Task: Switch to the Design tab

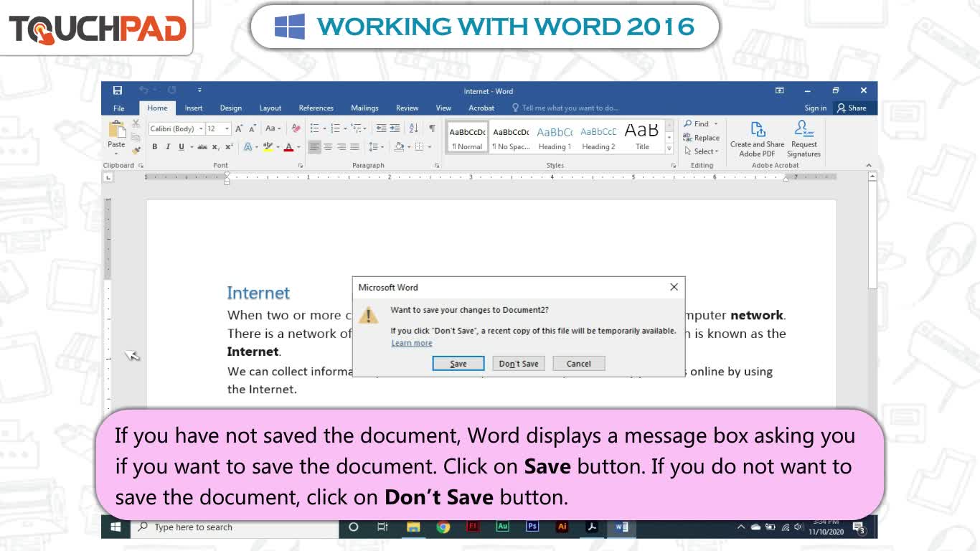Action: (x=231, y=108)
